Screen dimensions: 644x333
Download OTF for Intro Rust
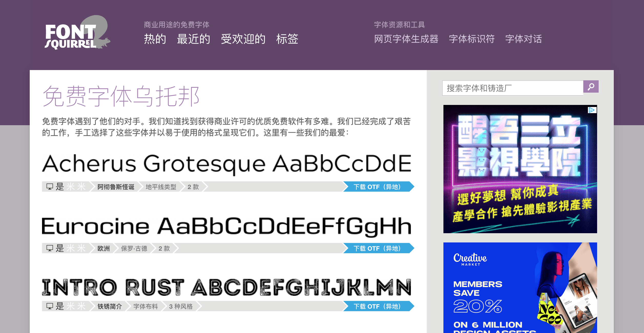pyautogui.click(x=379, y=306)
